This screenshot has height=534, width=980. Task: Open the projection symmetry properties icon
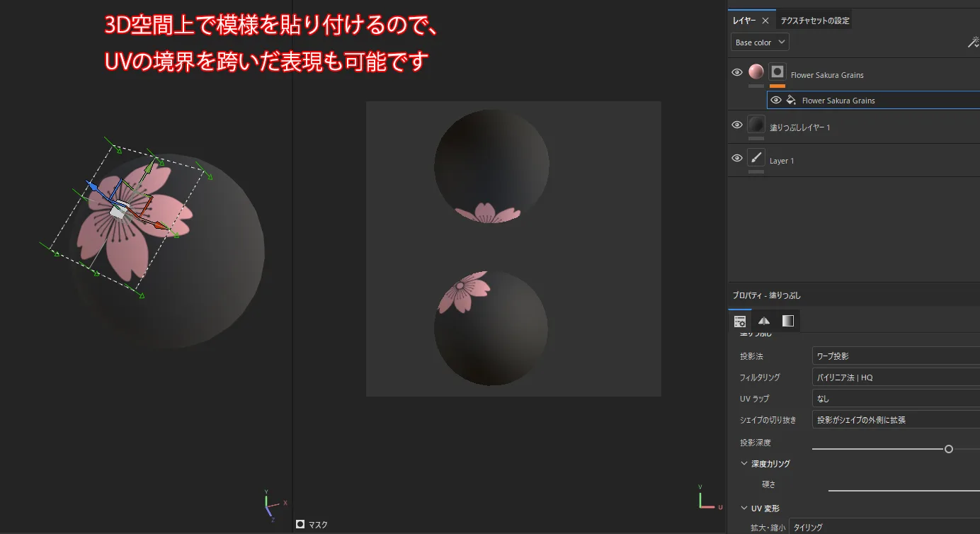pyautogui.click(x=764, y=321)
